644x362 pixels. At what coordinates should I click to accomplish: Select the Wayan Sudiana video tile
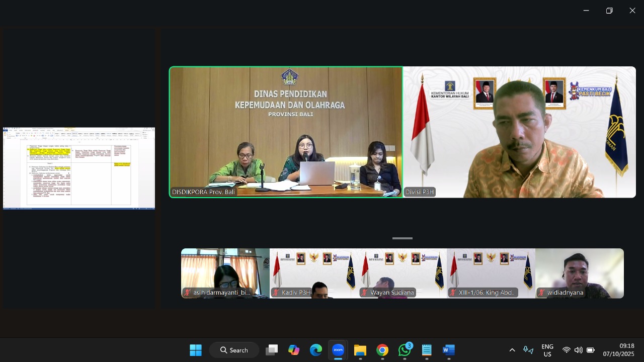tap(403, 273)
